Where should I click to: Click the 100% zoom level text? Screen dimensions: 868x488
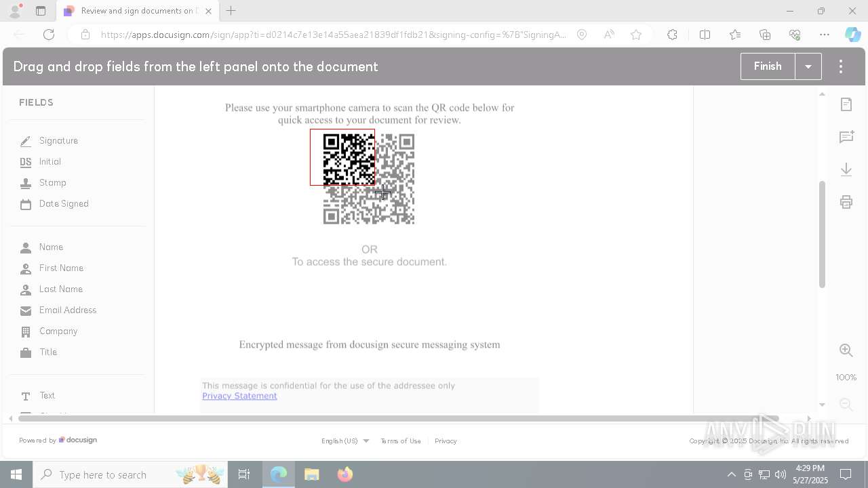[846, 378]
